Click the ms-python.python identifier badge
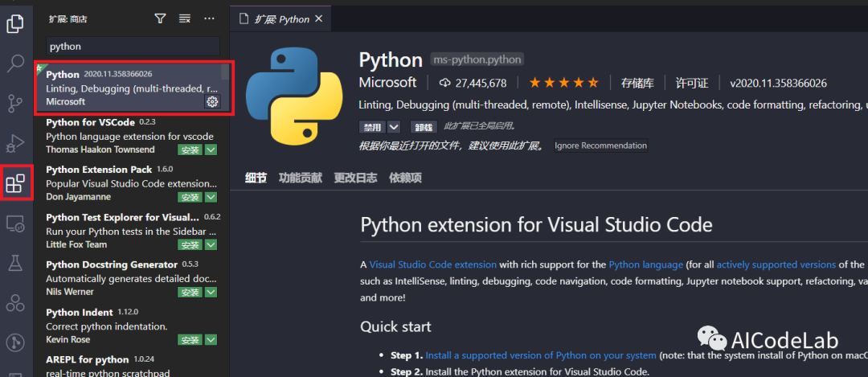 pos(477,59)
